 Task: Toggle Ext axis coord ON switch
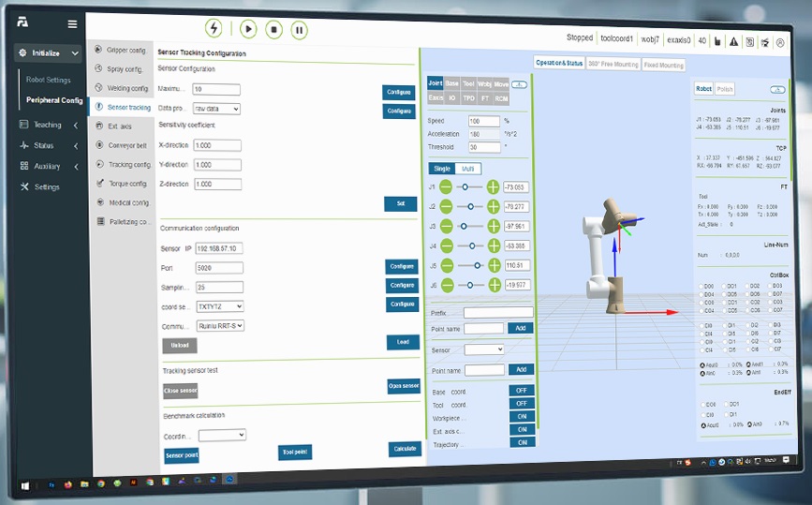(523, 429)
